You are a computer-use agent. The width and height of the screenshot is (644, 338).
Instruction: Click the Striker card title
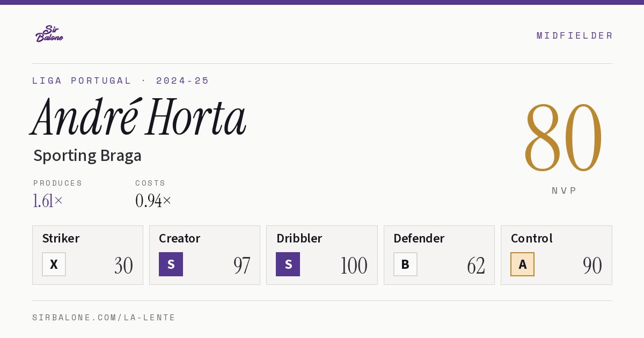click(61, 238)
